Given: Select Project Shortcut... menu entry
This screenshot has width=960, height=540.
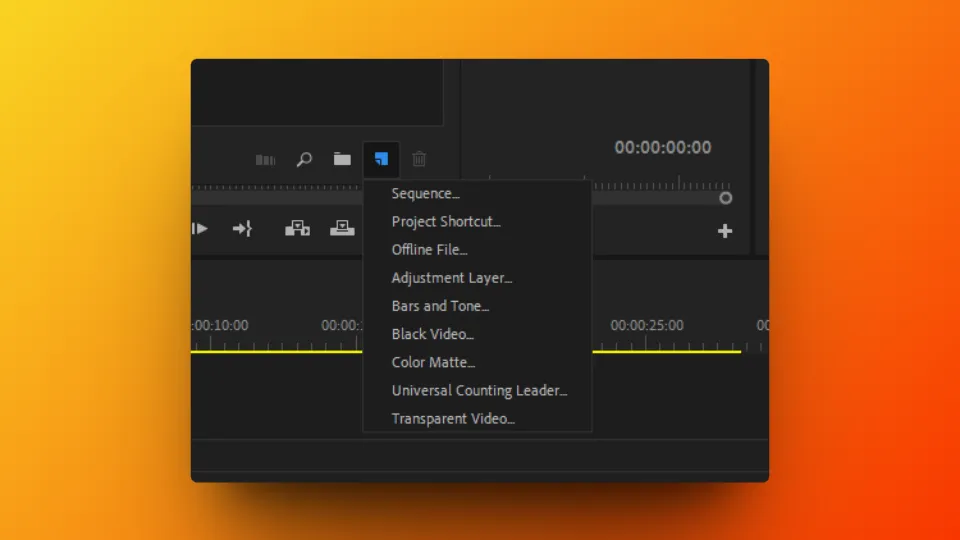Looking at the screenshot, I should [478, 222].
